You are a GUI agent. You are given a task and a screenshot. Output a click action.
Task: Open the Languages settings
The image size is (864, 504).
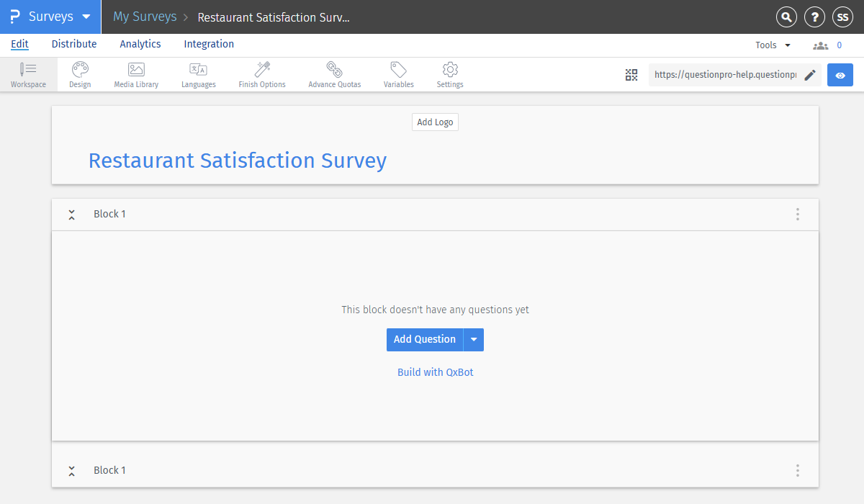tap(198, 74)
